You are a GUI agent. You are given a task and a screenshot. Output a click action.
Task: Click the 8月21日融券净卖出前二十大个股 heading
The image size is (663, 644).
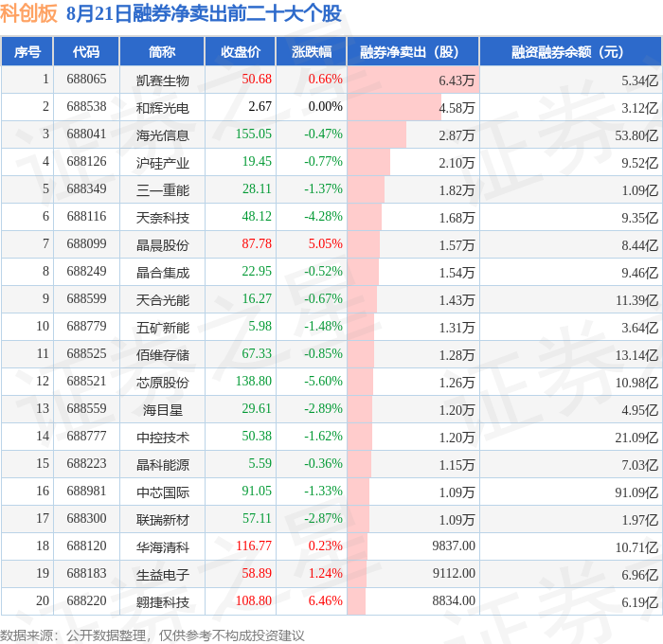(204, 13)
